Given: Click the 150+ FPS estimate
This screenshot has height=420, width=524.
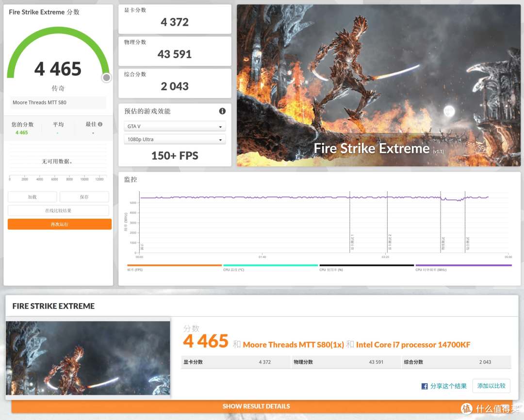Looking at the screenshot, I should coord(175,156).
